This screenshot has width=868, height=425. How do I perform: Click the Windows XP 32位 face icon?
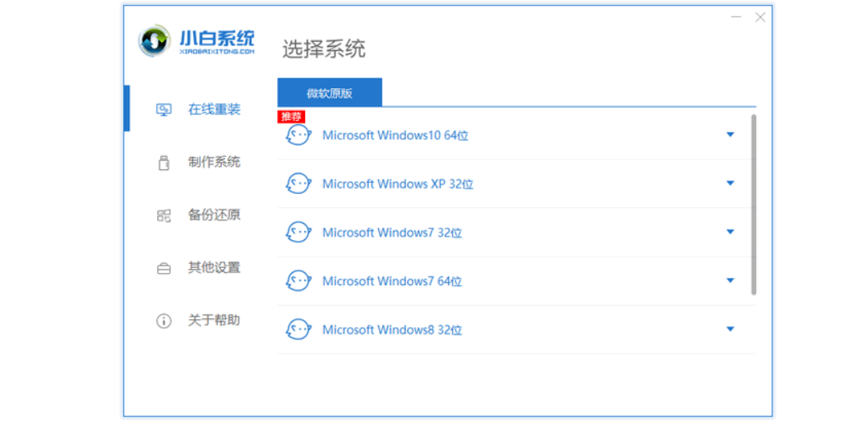[x=298, y=184]
